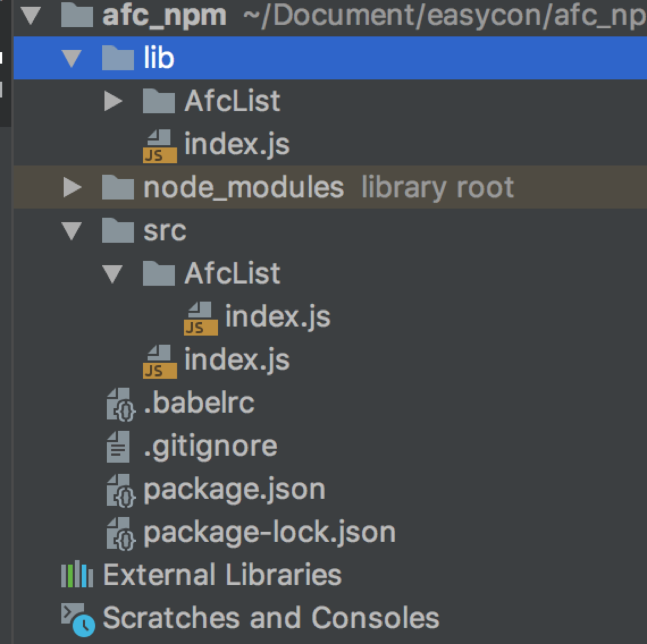Image resolution: width=647 pixels, height=644 pixels.
Task: Collapse the src folder arrow
Action: (72, 231)
